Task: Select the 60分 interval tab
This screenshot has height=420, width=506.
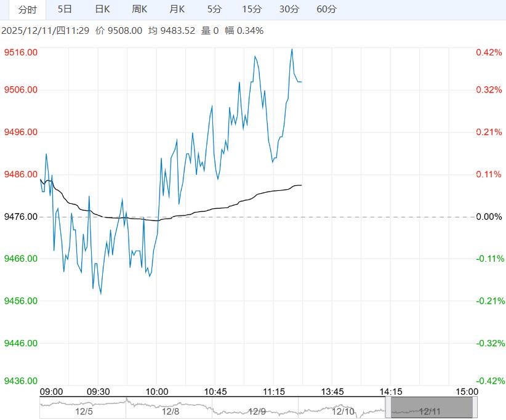Action: pos(326,9)
